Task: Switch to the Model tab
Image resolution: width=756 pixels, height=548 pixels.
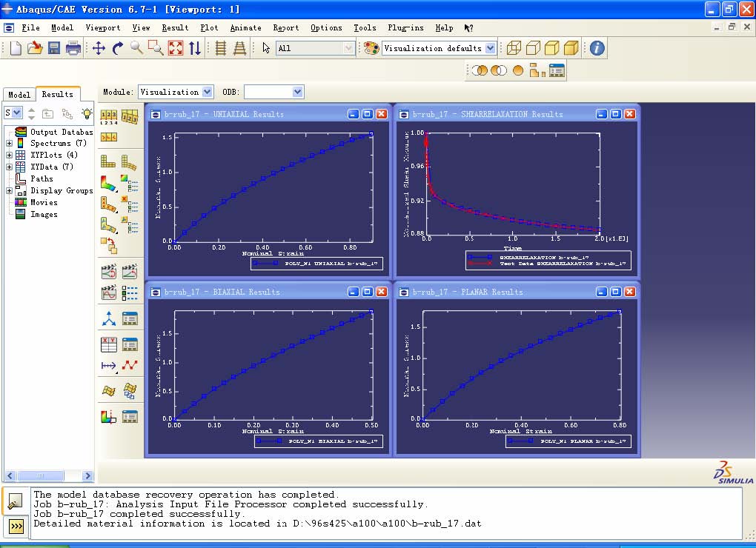Action: (x=19, y=94)
